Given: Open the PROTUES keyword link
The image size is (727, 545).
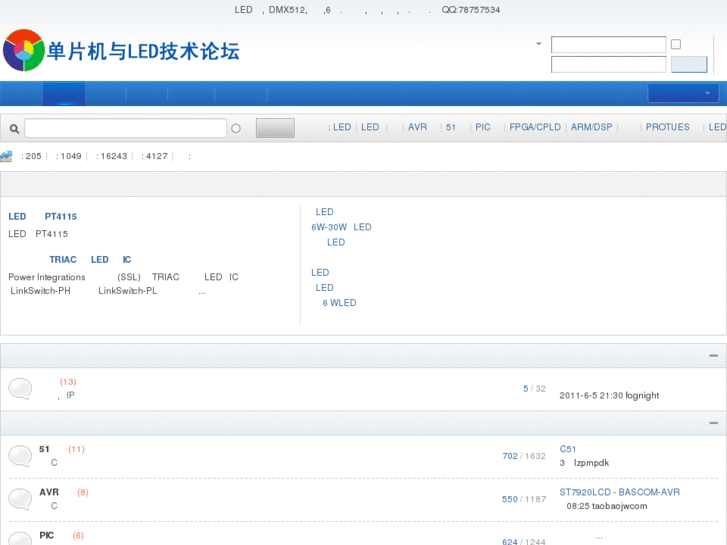Looking at the screenshot, I should tap(668, 127).
